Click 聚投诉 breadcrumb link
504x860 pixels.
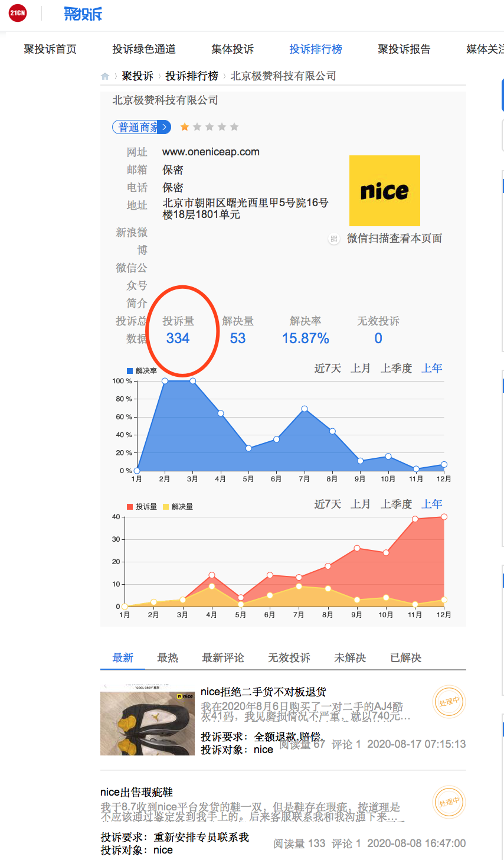coord(138,76)
